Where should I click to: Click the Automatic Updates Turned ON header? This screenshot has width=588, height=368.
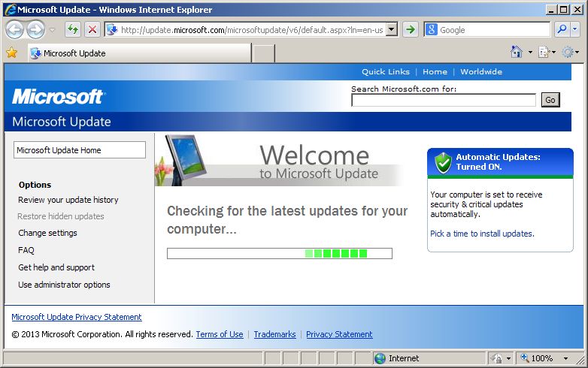coord(500,161)
